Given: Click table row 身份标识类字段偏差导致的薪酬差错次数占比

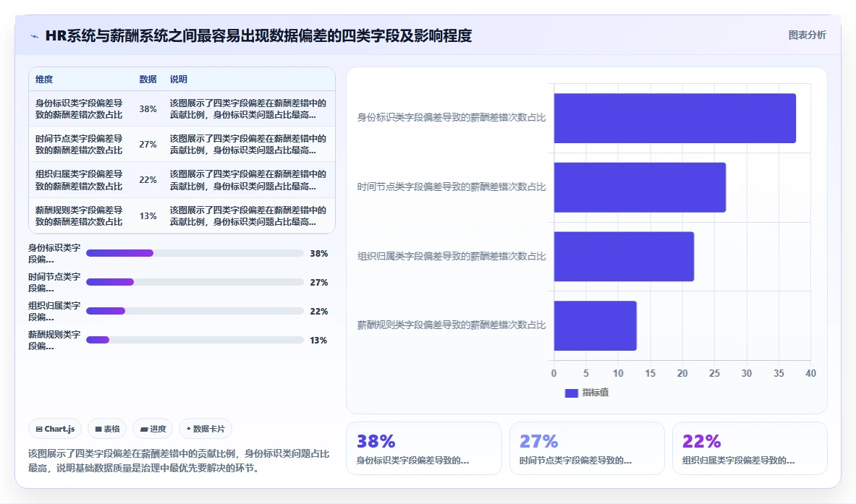Looking at the screenshot, I should click(182, 108).
